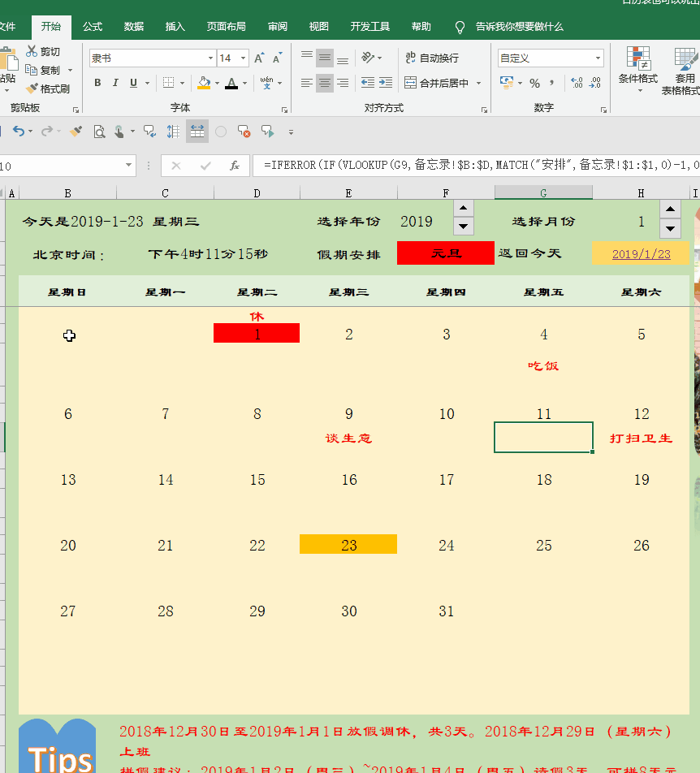Click the Cut (剪切) icon

(x=32, y=51)
